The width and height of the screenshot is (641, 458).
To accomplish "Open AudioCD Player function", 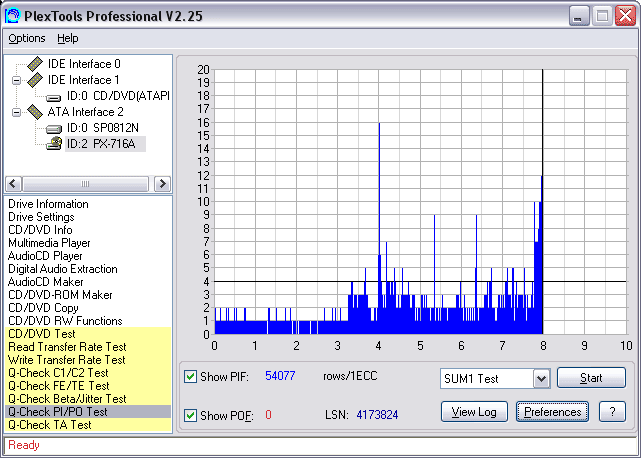I will (45, 256).
